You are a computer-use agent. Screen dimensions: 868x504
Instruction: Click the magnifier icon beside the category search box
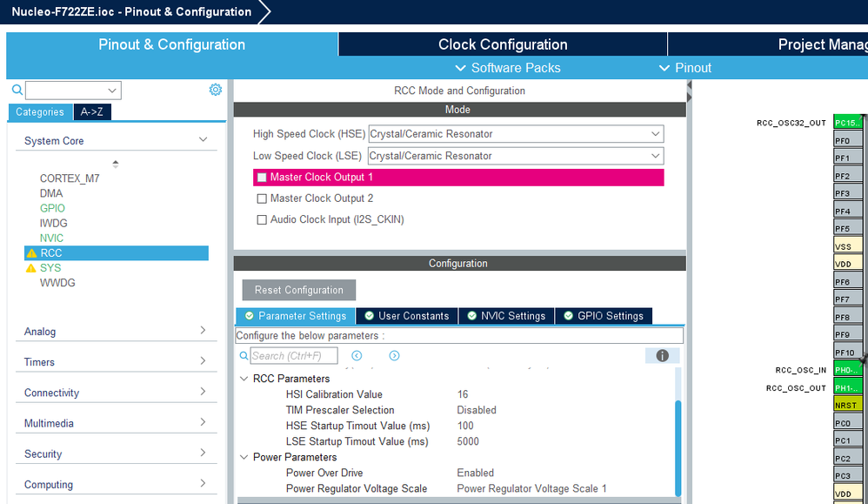[17, 90]
